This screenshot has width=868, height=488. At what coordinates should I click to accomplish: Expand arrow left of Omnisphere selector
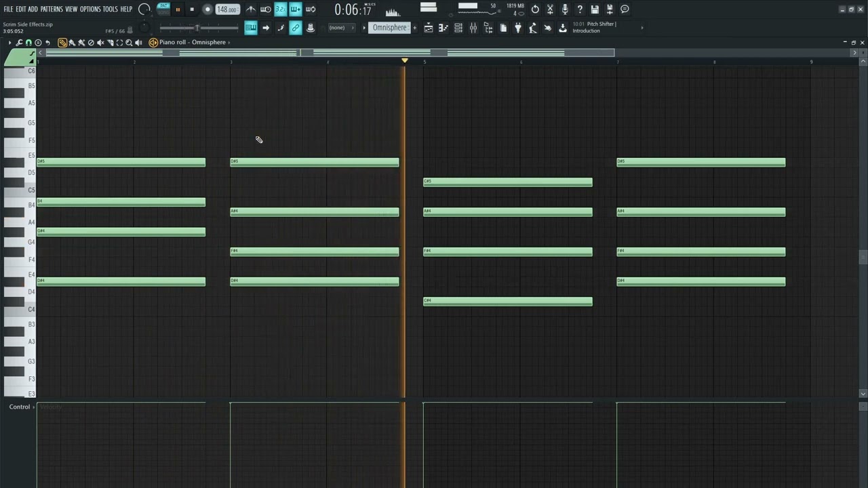click(364, 28)
